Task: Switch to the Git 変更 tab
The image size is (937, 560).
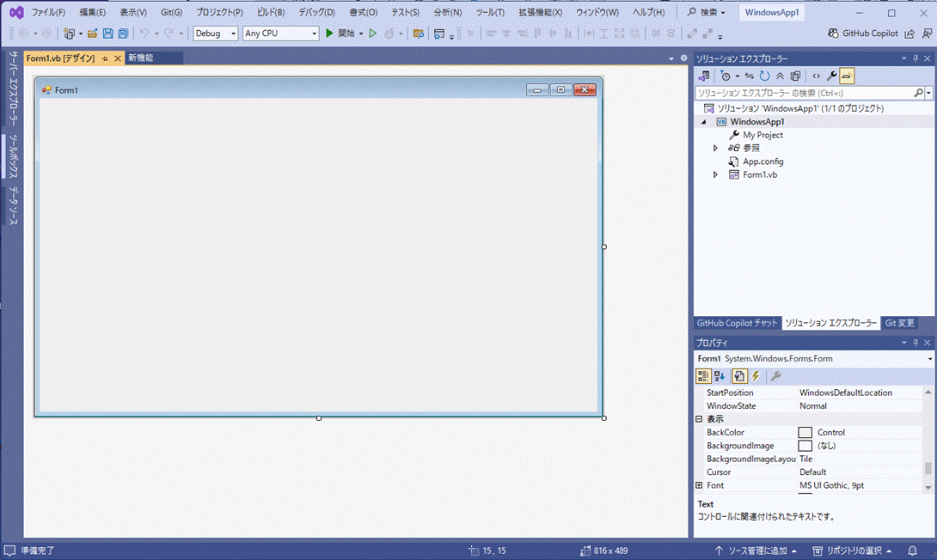Action: (x=900, y=323)
